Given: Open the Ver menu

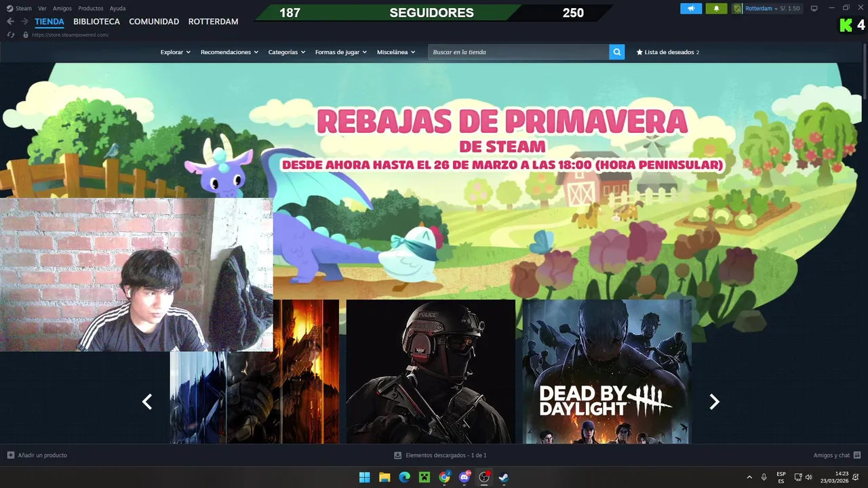Looking at the screenshot, I should click(x=42, y=8).
